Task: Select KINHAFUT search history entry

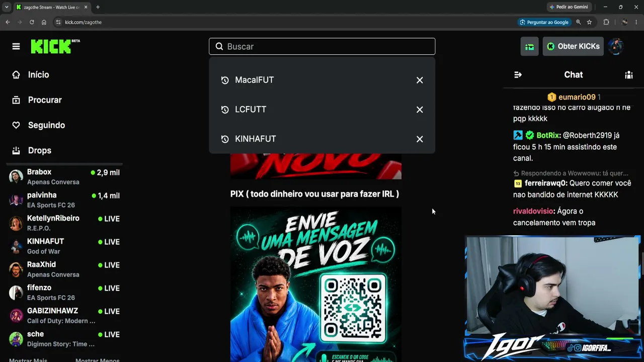Action: pos(322,139)
